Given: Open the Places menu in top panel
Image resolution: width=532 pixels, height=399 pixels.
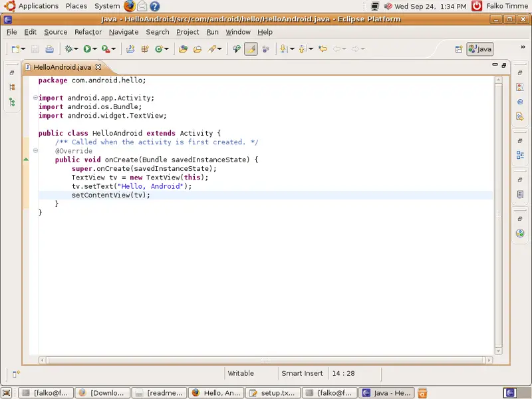Looking at the screenshot, I should pos(76,6).
